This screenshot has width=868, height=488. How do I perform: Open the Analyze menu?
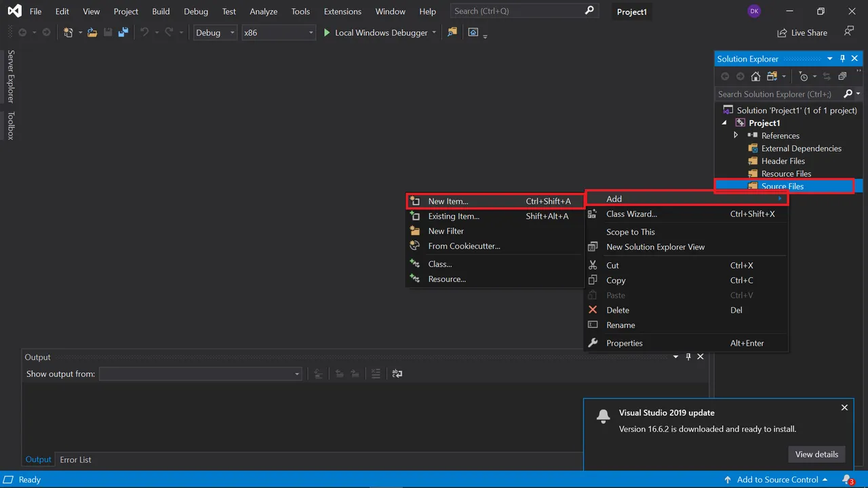[x=263, y=12]
